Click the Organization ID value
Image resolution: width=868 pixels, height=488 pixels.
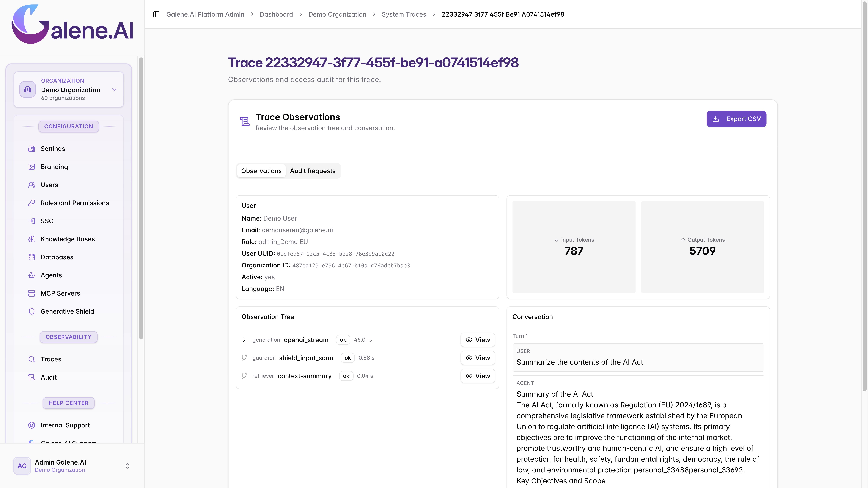tap(351, 266)
